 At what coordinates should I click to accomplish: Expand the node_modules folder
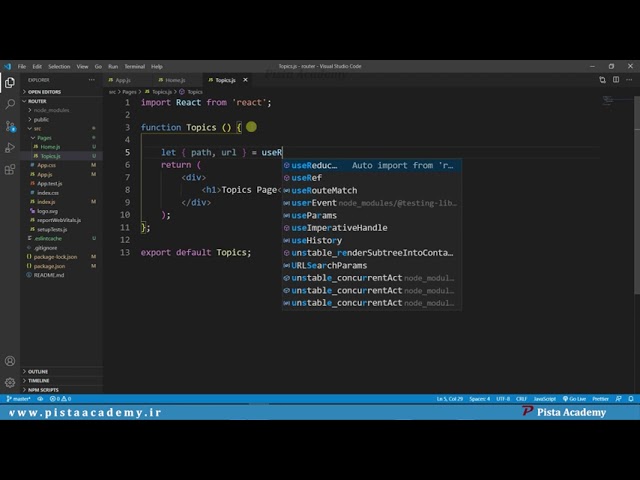tap(61, 110)
